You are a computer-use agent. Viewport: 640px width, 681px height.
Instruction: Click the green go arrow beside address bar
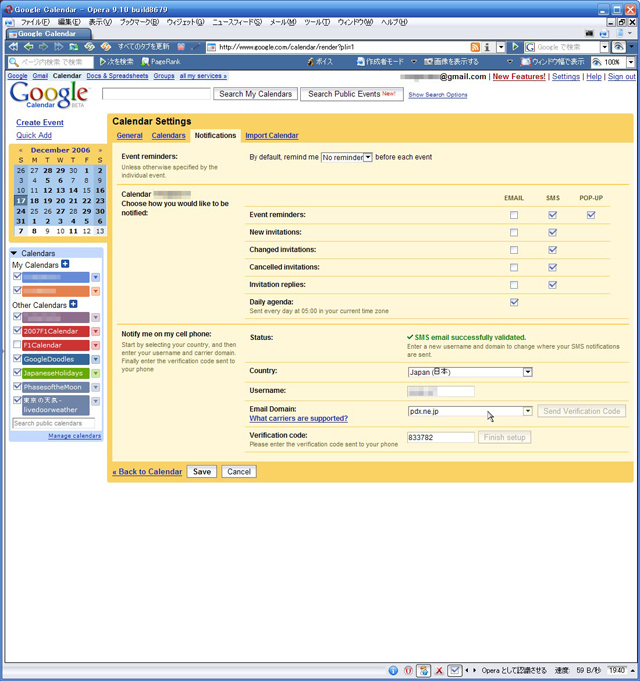[515, 47]
